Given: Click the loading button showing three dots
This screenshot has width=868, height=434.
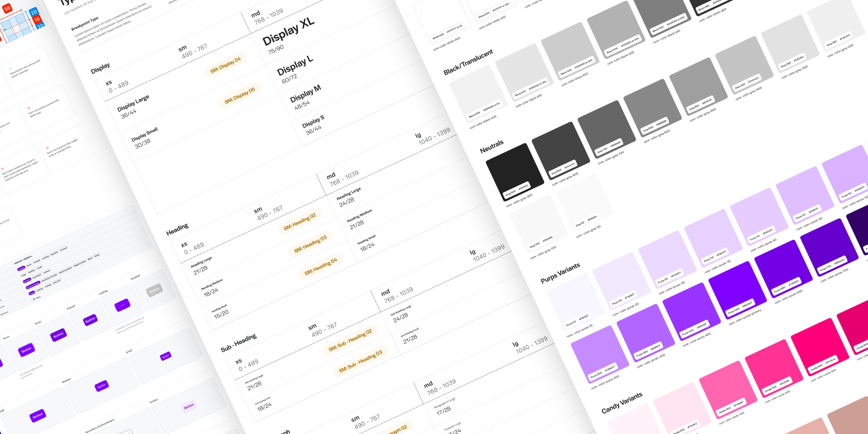Looking at the screenshot, I should [122, 305].
